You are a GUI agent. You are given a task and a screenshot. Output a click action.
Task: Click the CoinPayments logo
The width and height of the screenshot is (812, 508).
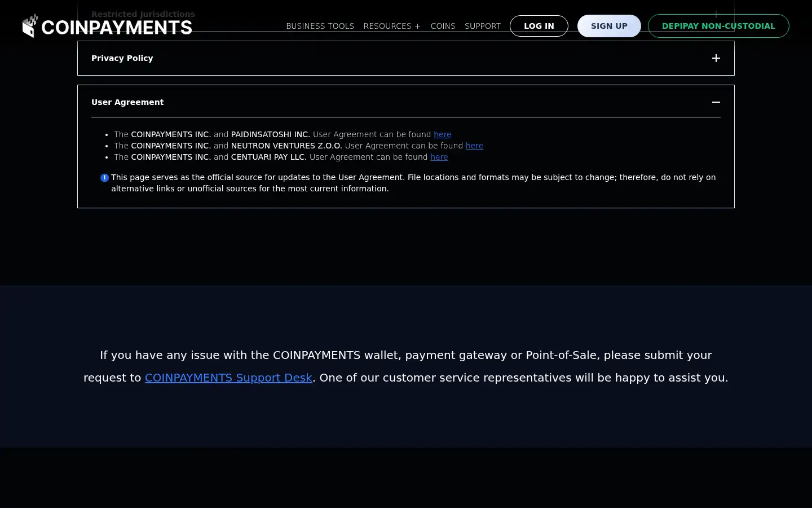107,26
